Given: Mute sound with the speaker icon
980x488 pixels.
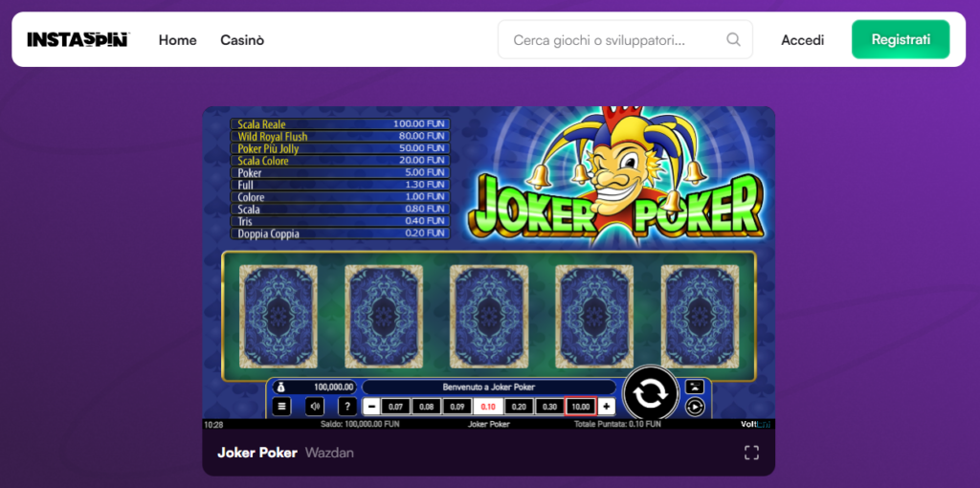Looking at the screenshot, I should click(314, 406).
